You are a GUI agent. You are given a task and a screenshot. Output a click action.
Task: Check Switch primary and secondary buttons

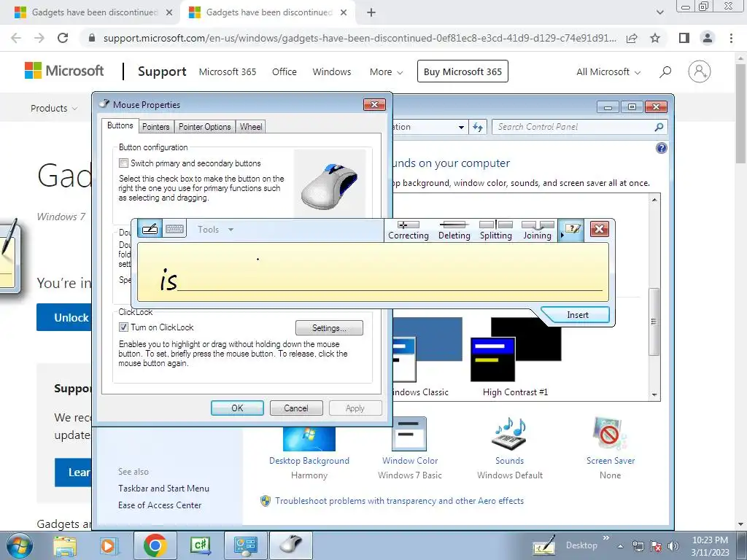(123, 163)
